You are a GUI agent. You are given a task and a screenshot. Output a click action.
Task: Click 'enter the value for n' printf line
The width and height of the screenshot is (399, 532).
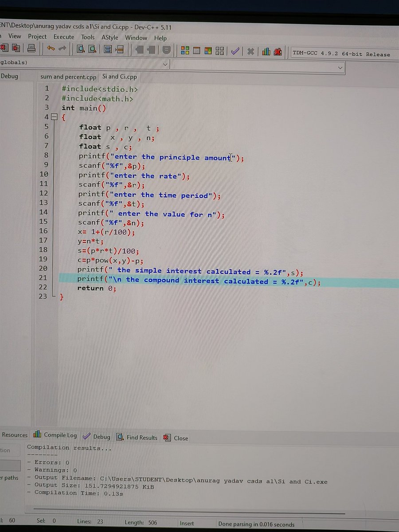click(x=151, y=214)
